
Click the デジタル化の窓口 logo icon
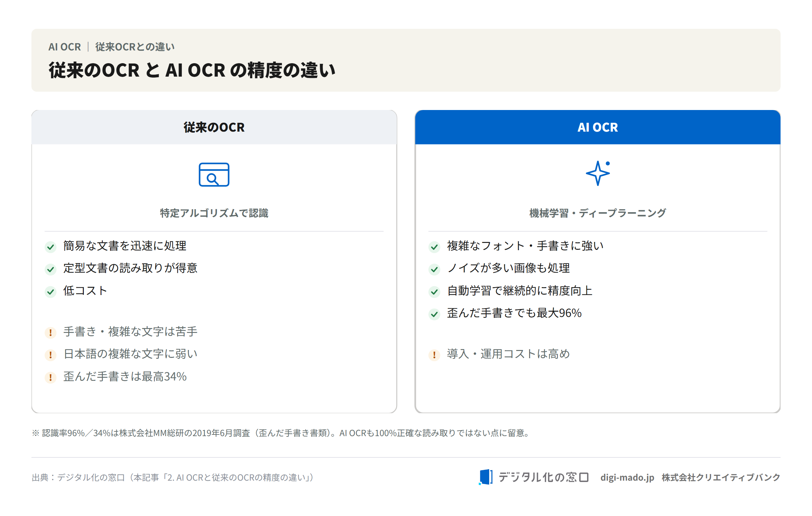click(x=486, y=477)
